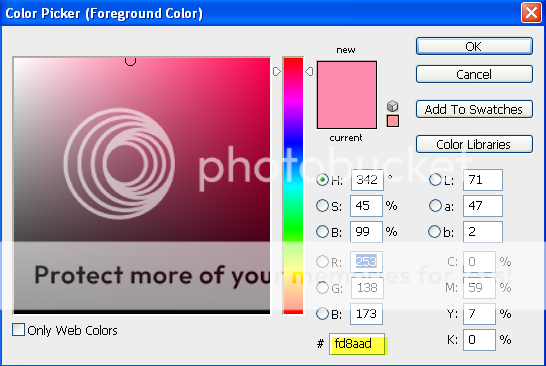Open Color Libraries
The width and height of the screenshot is (546, 366).
(474, 144)
